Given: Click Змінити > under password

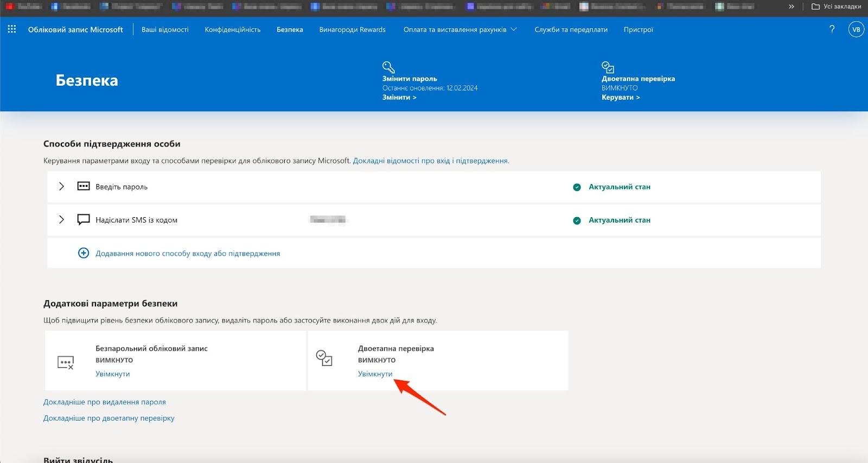Looking at the screenshot, I should point(399,97).
